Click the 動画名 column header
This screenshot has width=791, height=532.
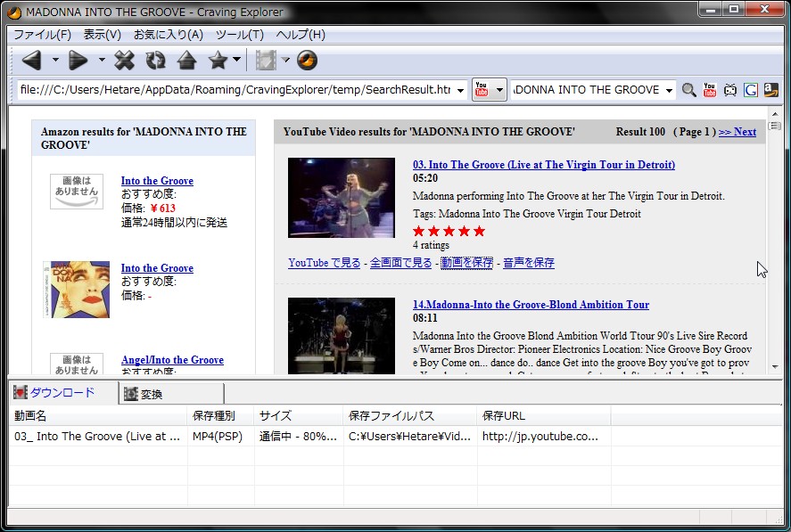point(98,416)
